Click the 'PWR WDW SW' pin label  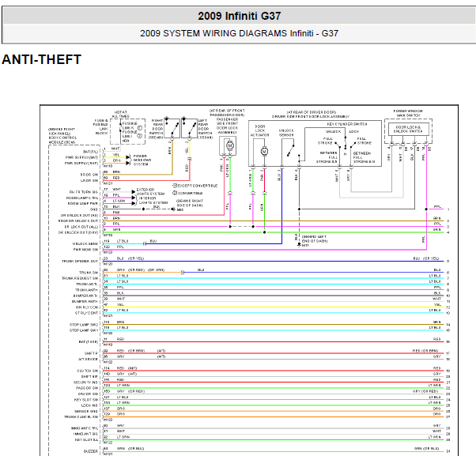tap(85, 250)
